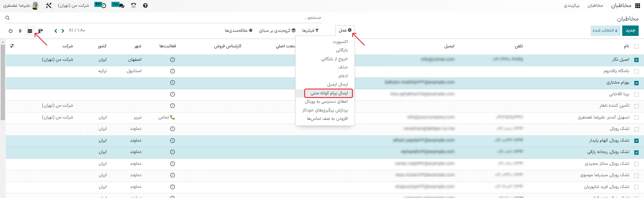The width and height of the screenshot is (644, 198).
Task: Open the پیکربندی configuration menu link
Action: point(572,6)
